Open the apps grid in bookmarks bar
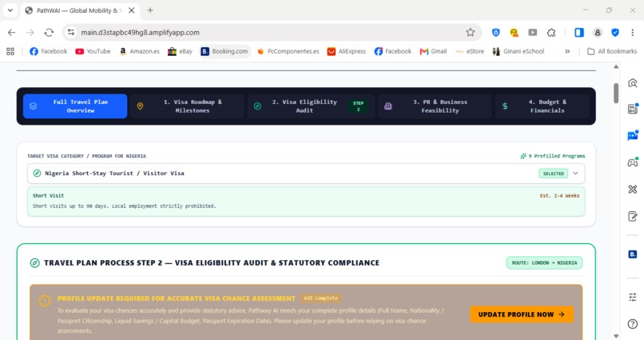This screenshot has width=644, height=340. (x=10, y=51)
